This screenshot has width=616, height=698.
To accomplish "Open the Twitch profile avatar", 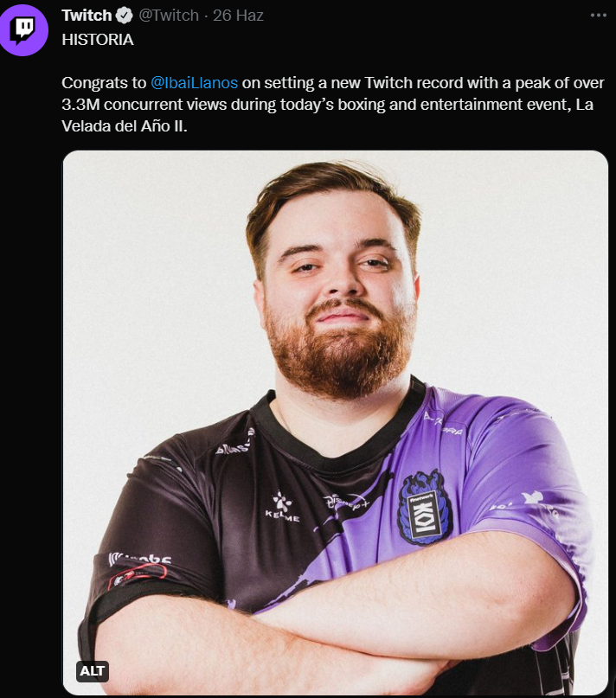I will (22, 30).
